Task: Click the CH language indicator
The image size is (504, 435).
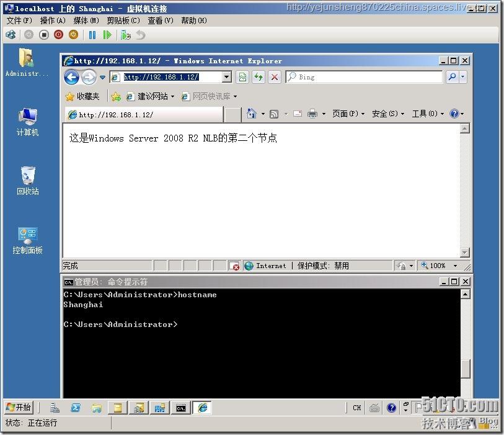Action: click(x=357, y=408)
